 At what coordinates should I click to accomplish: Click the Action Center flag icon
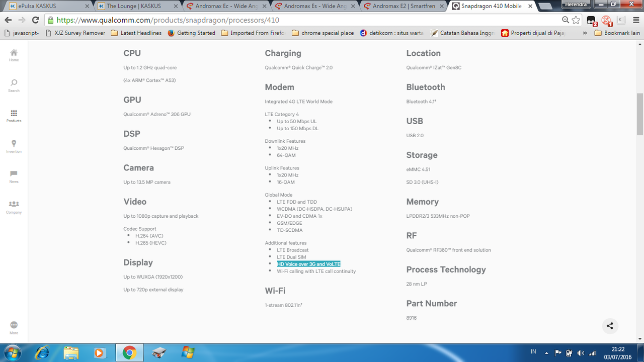pos(557,353)
